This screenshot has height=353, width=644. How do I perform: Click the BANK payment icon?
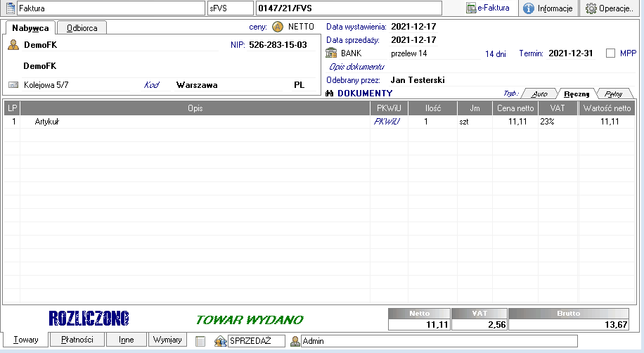tap(331, 53)
